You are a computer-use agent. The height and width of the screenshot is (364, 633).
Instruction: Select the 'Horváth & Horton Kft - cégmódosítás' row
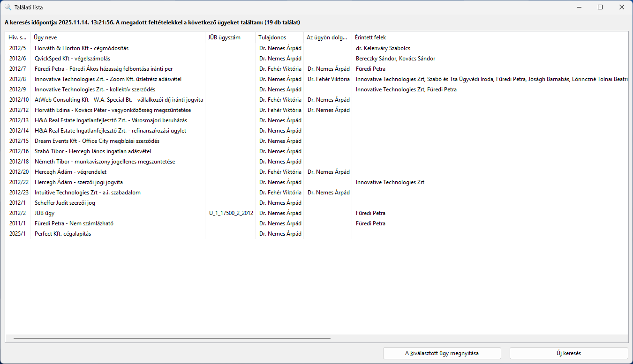pos(81,48)
